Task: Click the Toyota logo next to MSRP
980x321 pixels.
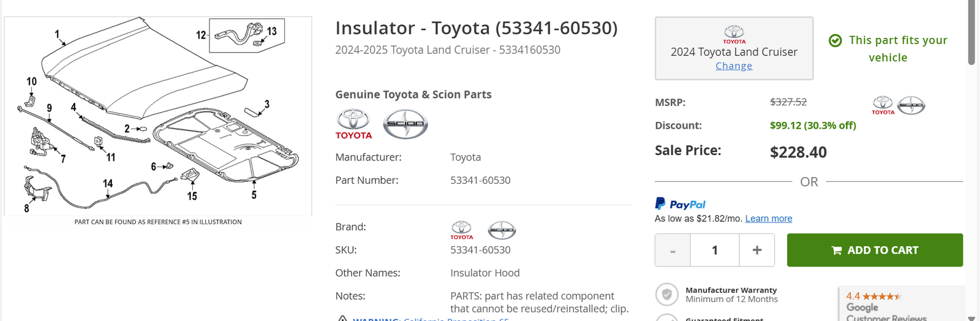Action: [x=883, y=105]
